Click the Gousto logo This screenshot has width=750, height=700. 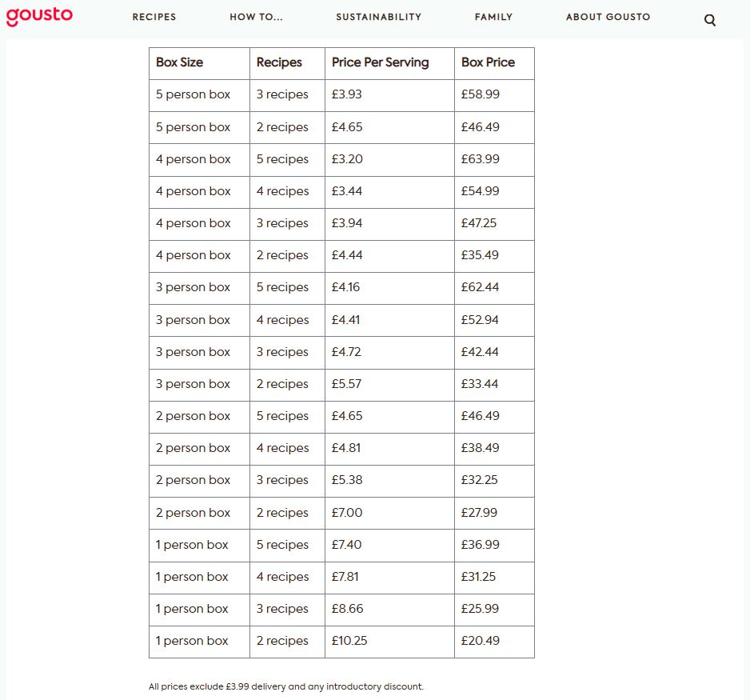(40, 16)
